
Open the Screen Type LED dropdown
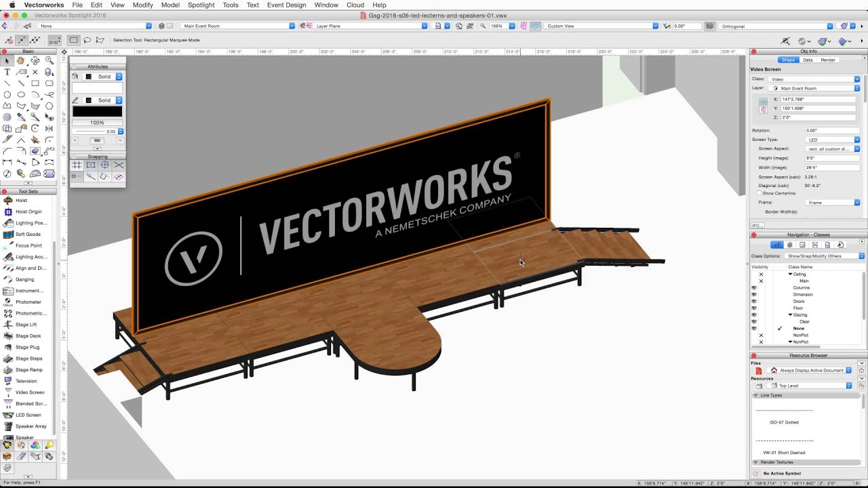(x=833, y=140)
